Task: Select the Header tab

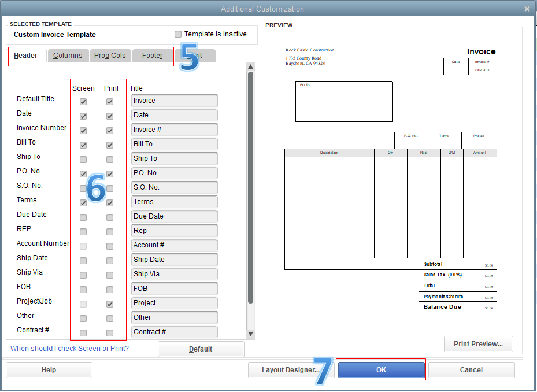Action: 27,56
